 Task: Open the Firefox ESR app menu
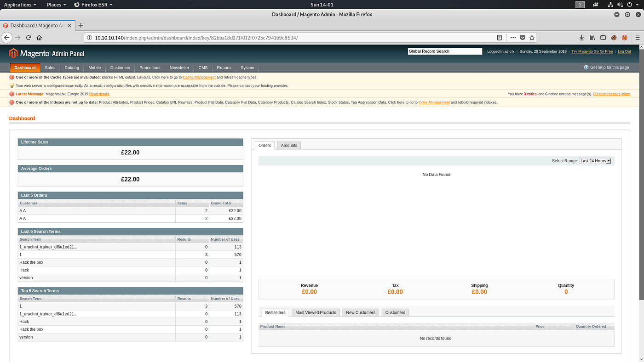tap(94, 5)
